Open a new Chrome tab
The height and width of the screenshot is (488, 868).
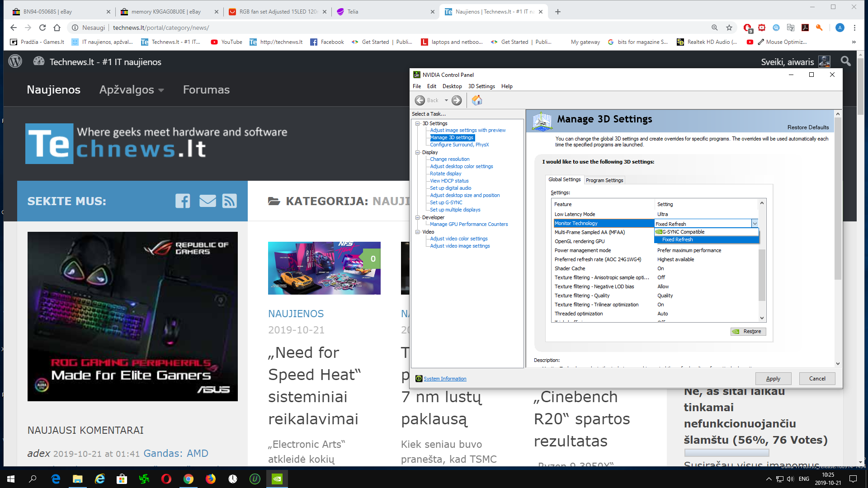coord(558,12)
